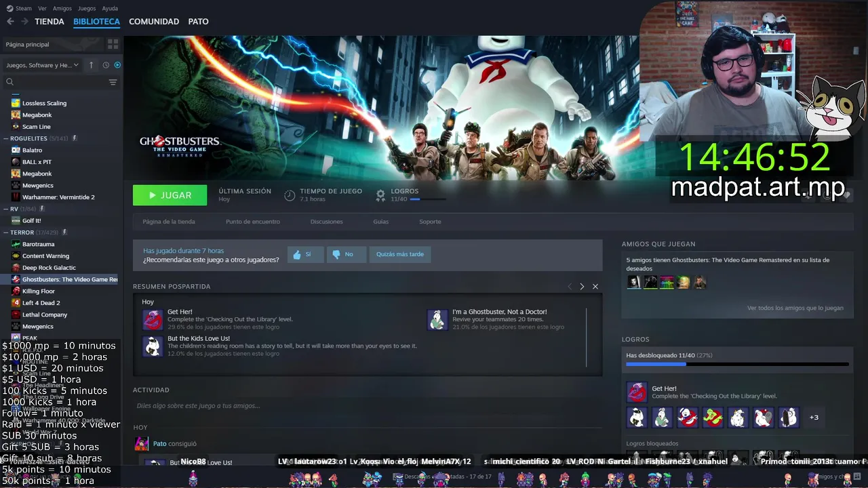Open the Guías tab
This screenshot has width=868, height=488.
(380, 222)
